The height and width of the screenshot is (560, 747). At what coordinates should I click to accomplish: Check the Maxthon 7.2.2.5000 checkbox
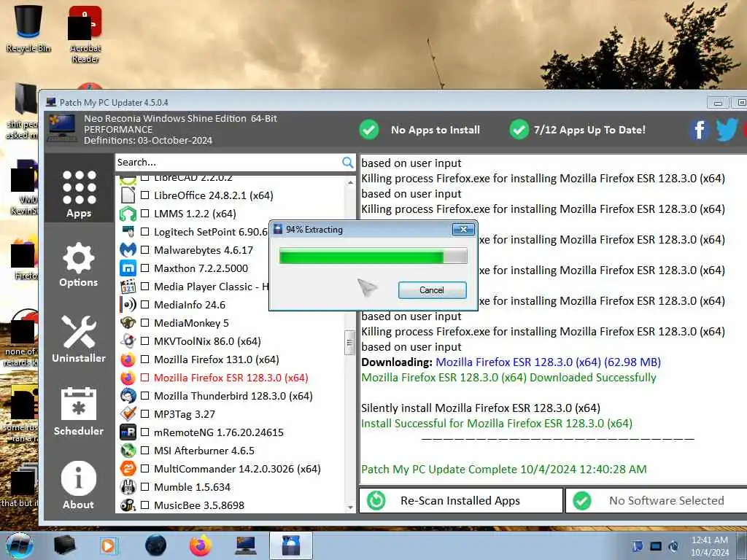tap(145, 268)
